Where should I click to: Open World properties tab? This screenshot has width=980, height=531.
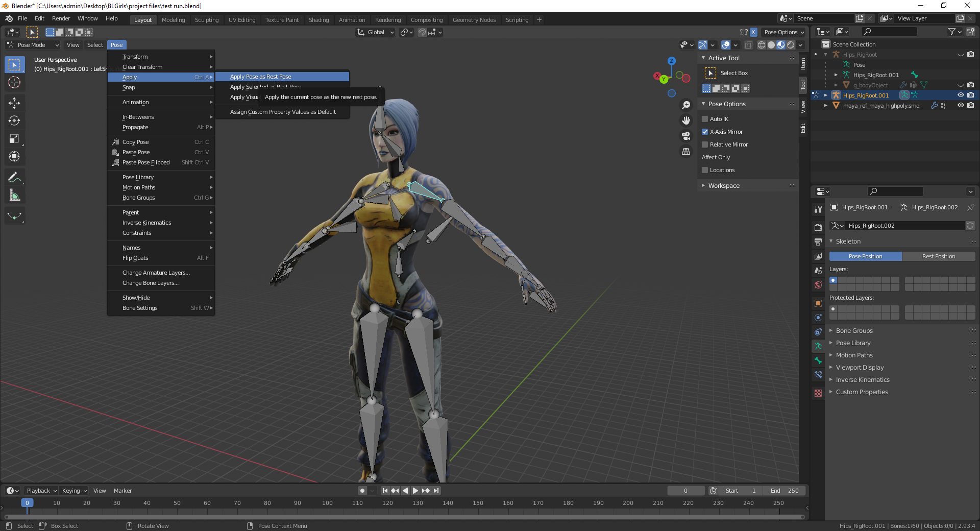(x=818, y=285)
